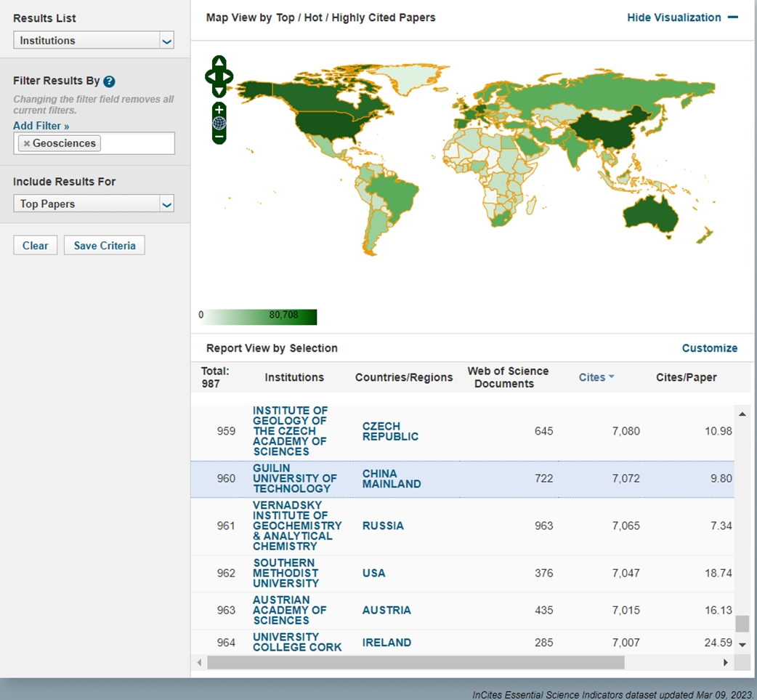
Task: Open Guilin University of Technology entry
Action: click(x=294, y=478)
